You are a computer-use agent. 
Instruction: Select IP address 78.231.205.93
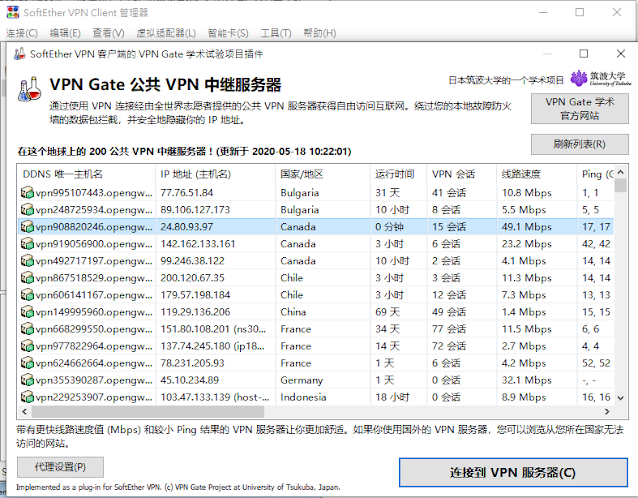coord(192,363)
